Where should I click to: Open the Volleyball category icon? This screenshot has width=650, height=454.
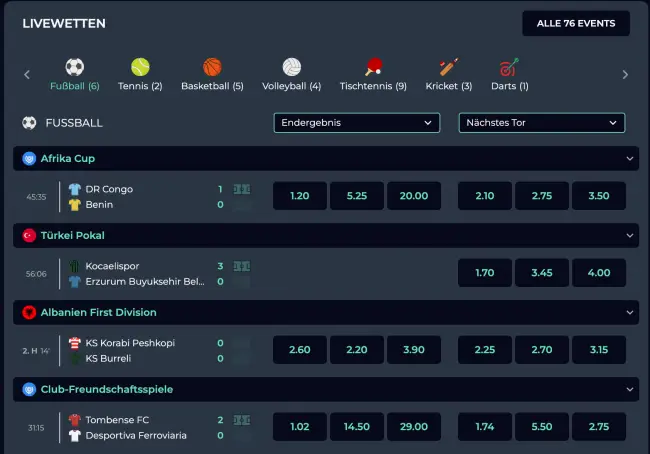(291, 67)
